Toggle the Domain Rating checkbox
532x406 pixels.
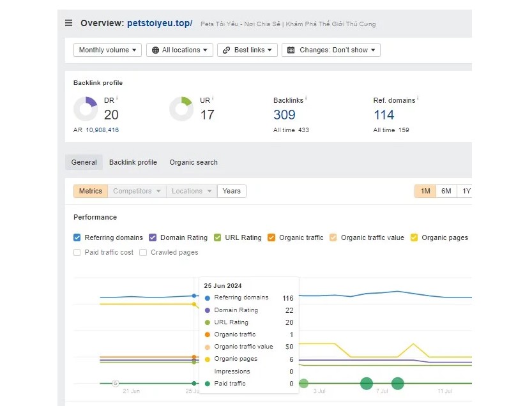pos(153,237)
